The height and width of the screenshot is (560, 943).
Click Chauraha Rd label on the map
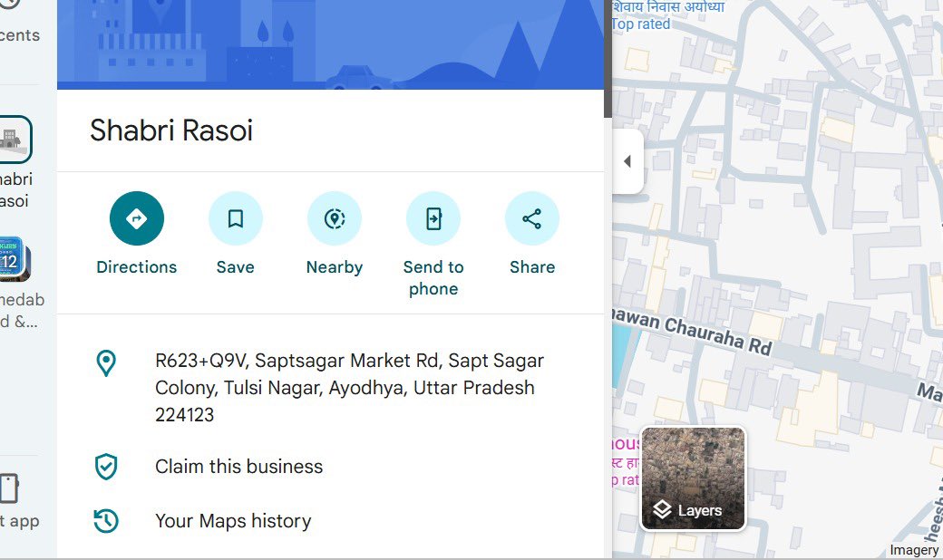(x=717, y=336)
